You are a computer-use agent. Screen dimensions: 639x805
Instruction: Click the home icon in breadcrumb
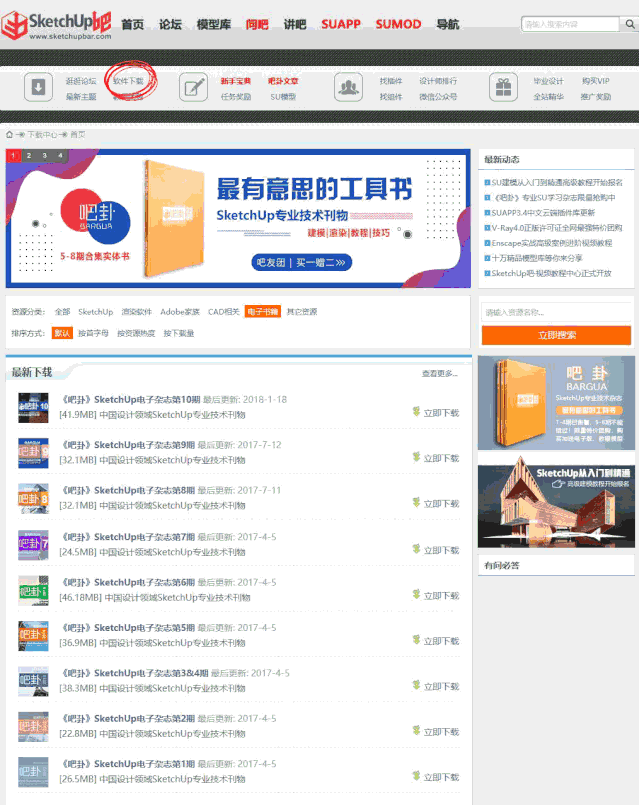point(10,134)
